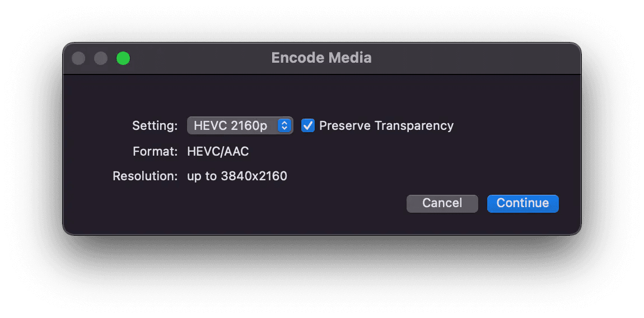644x318 pixels.
Task: Click the HEVC/AAC format value
Action: [218, 151]
